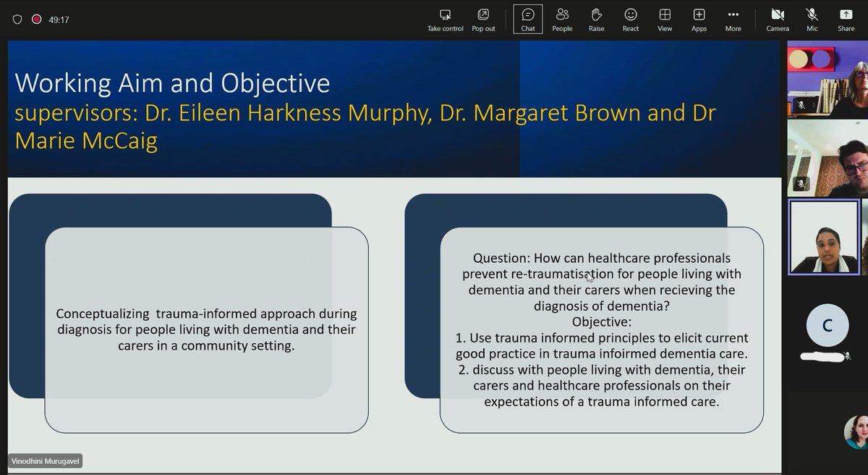
Task: Select the top participant video with glasses
Action: [827, 80]
